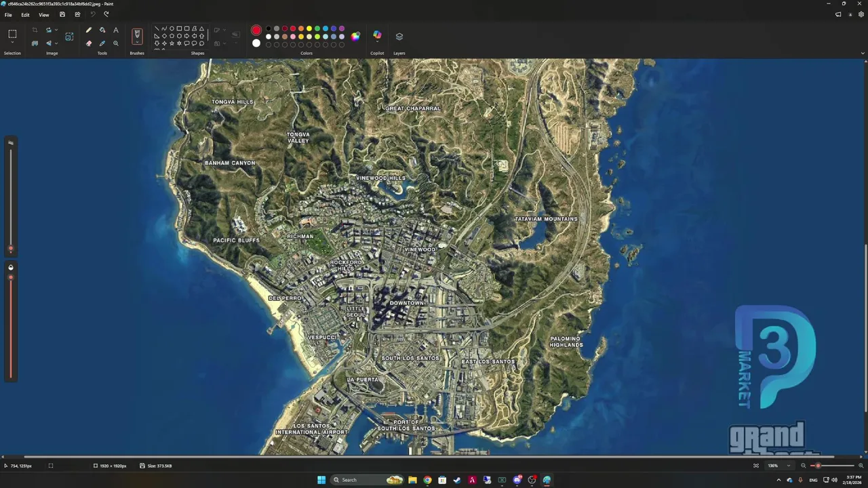The width and height of the screenshot is (868, 488).
Task: Click the Redo arrow
Action: 106,14
